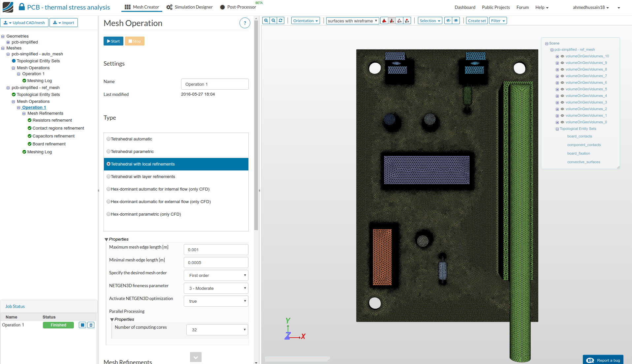Open the Help menu
Screen dimensions: 632x364
tap(542, 7)
